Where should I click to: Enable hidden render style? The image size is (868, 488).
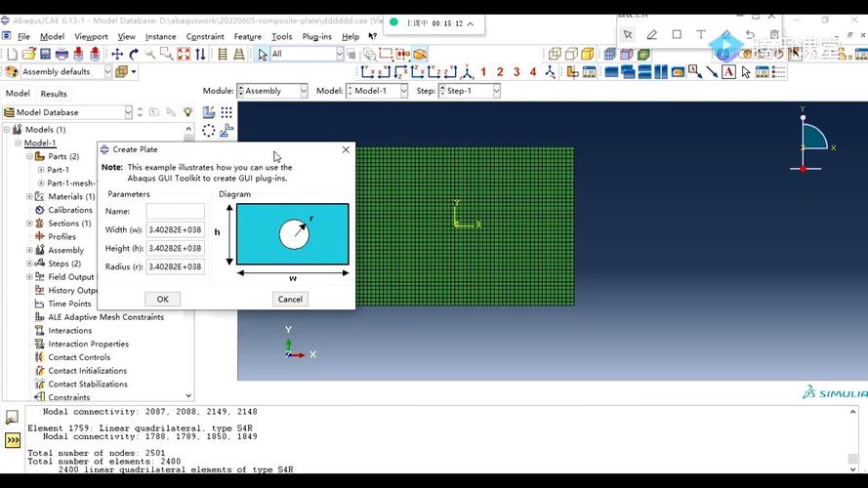pos(571,55)
